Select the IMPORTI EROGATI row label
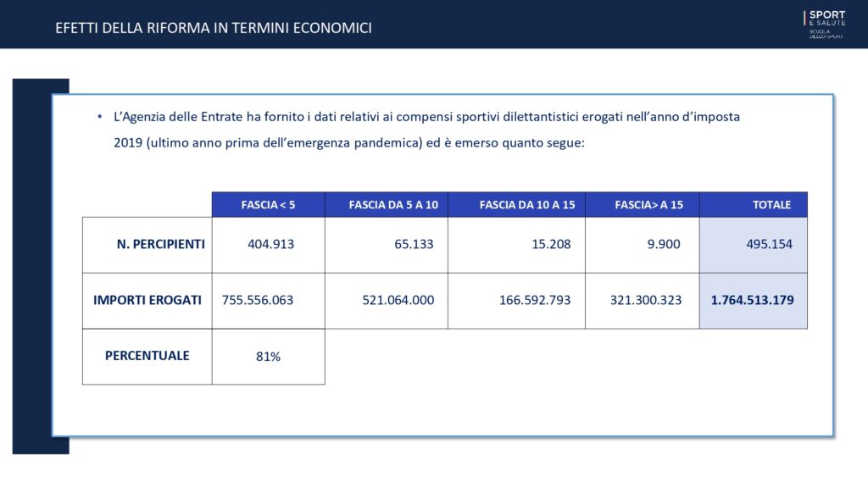Image resolution: width=868 pixels, height=488 pixels. click(147, 300)
